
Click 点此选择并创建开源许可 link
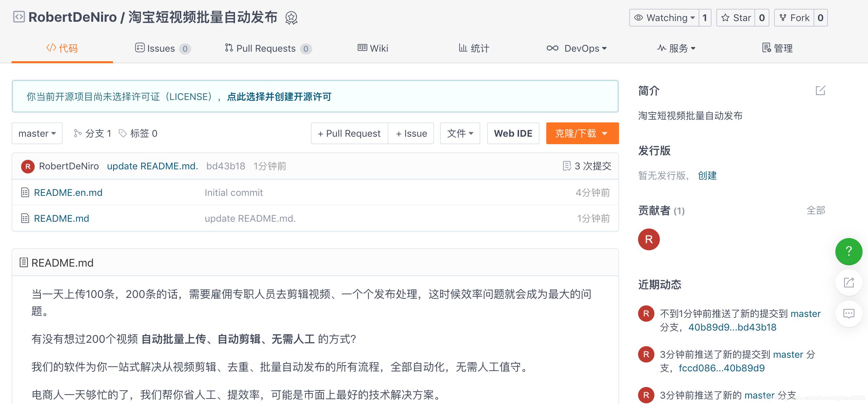pos(279,97)
